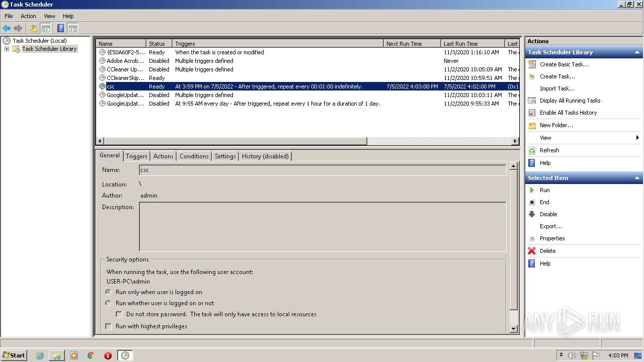Open the History (disabled) tab
Screen dimensions: 644x362
click(x=265, y=156)
